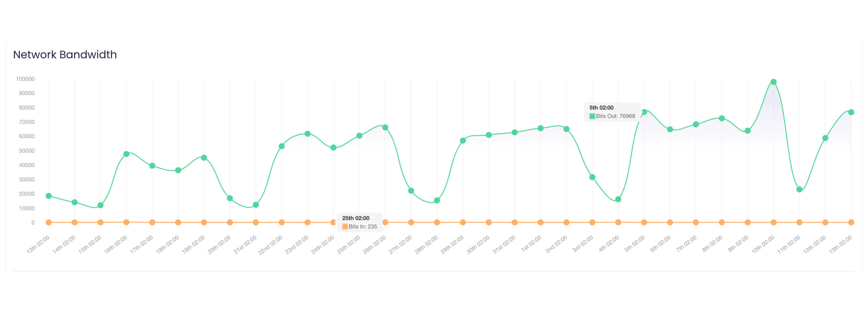Screen dimensions: 868x316
Task: Select the green data point at 16th 02:00
Action: (126, 154)
